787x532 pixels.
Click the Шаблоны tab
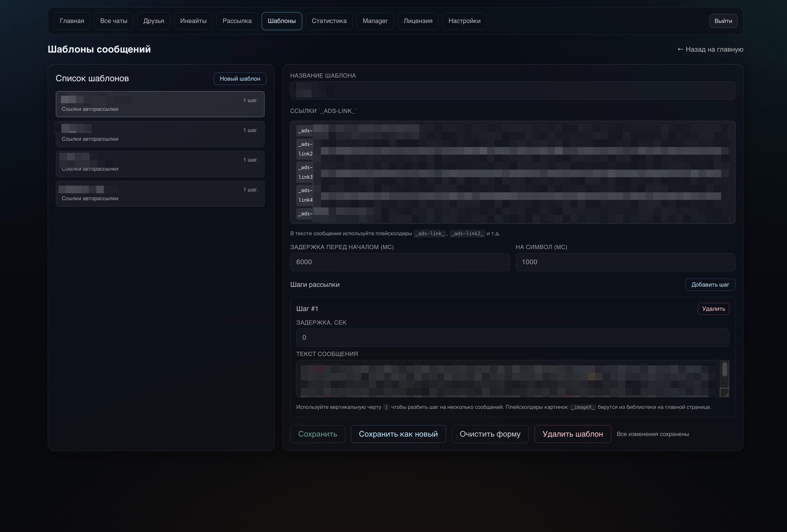pyautogui.click(x=282, y=21)
